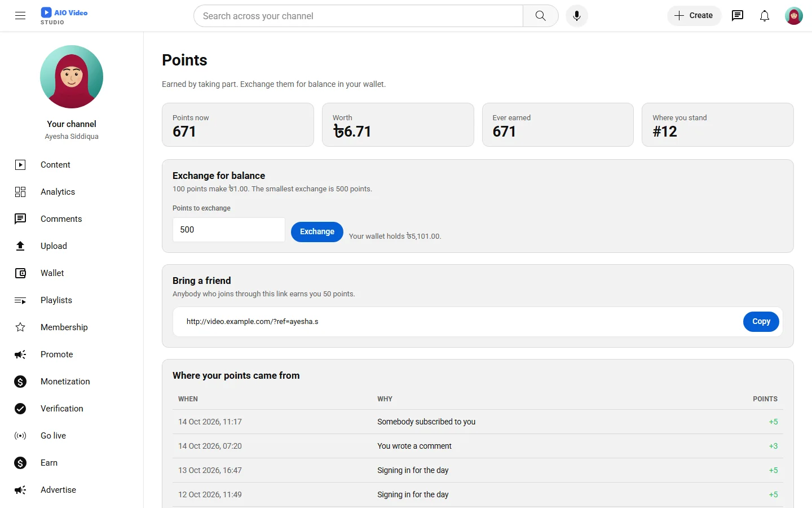Image resolution: width=812 pixels, height=508 pixels.
Task: Click 'Somebody subscribed to you' row
Action: point(478,422)
